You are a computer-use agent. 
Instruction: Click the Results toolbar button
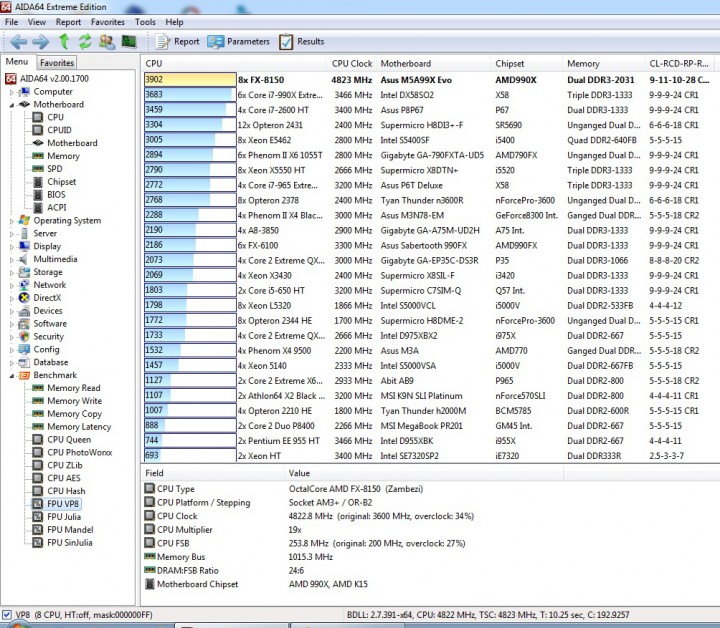301,42
